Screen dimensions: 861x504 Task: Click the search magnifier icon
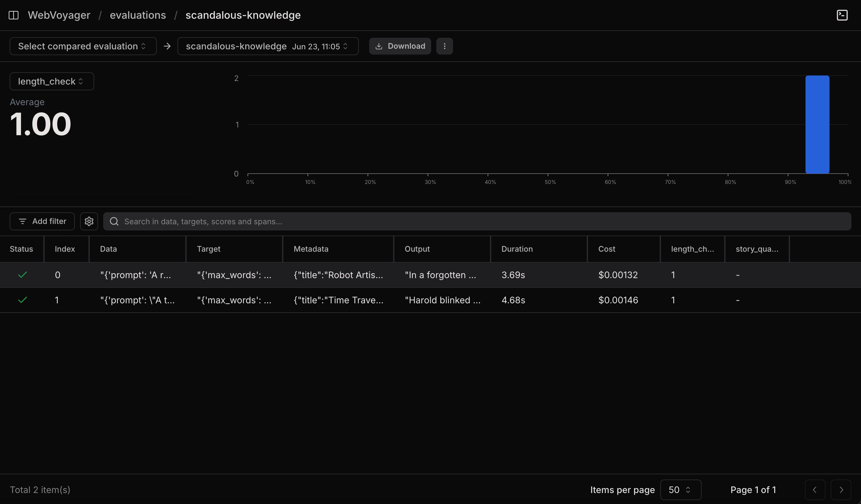114,221
